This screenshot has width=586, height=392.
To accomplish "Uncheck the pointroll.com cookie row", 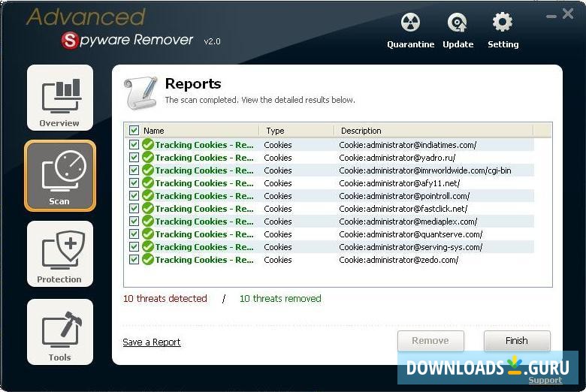I will (x=134, y=195).
